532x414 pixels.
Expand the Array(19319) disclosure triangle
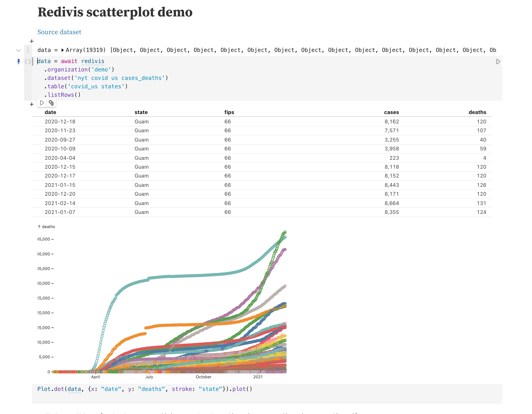(x=63, y=50)
